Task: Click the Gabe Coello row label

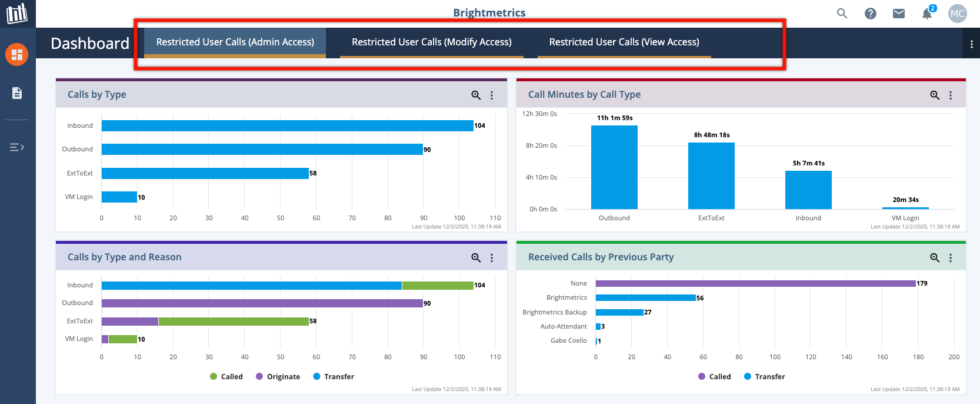Action: (569, 340)
